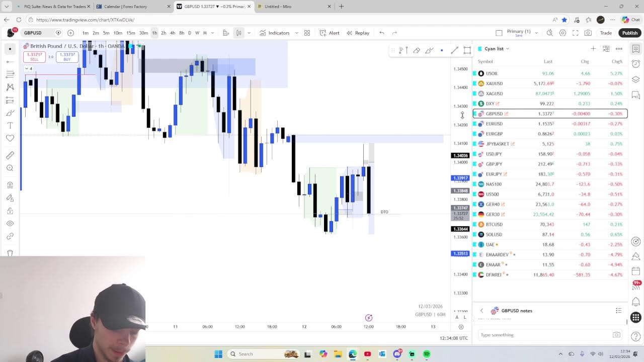Image resolution: width=644 pixels, height=362 pixels.
Task: Select the candlestick chart style button
Action: [x=239, y=33]
